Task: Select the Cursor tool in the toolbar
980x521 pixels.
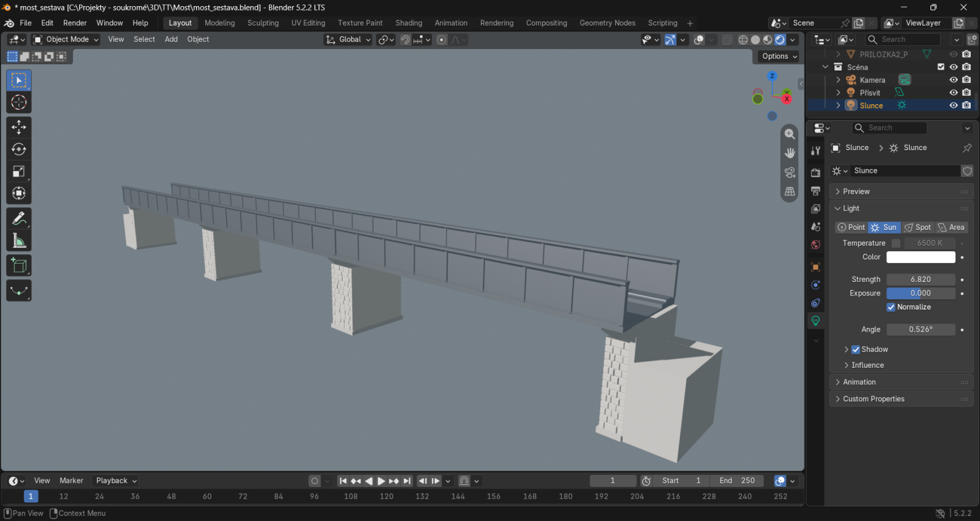Action: [19, 102]
